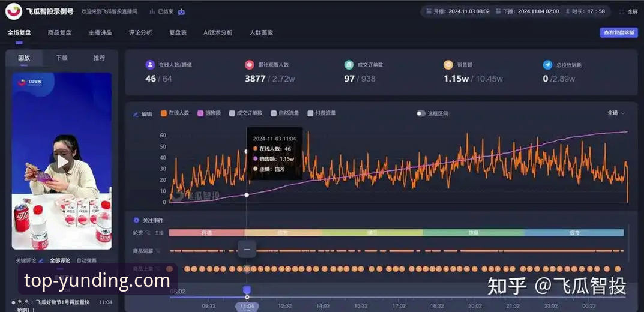This screenshot has width=644, height=312.
Task: Go to the 复盘表 tab
Action: (178, 32)
